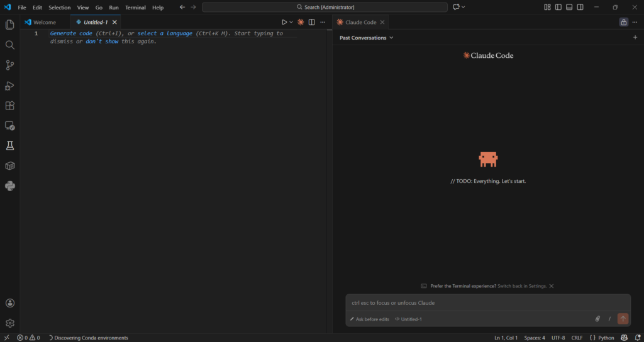
Task: Open the Extensions view
Action: [x=10, y=106]
